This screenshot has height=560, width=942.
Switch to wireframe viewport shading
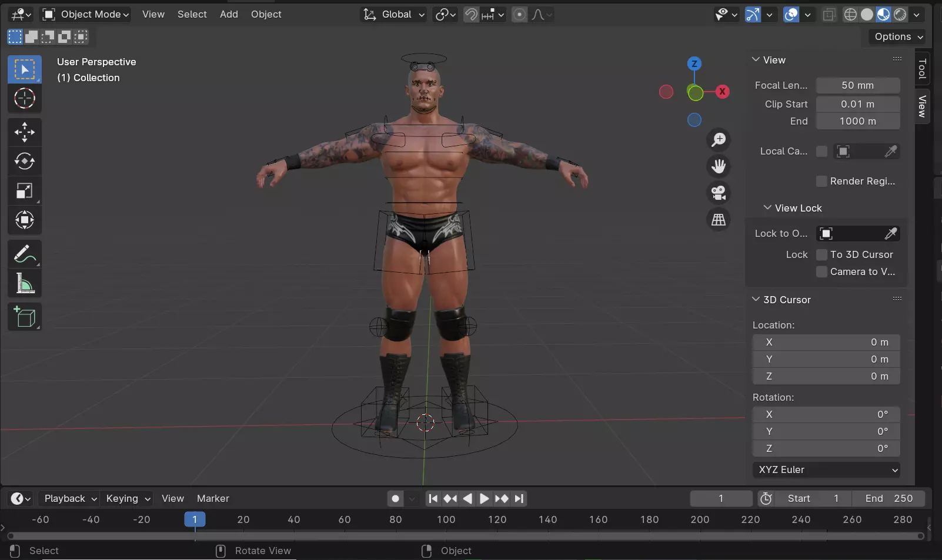[850, 14]
